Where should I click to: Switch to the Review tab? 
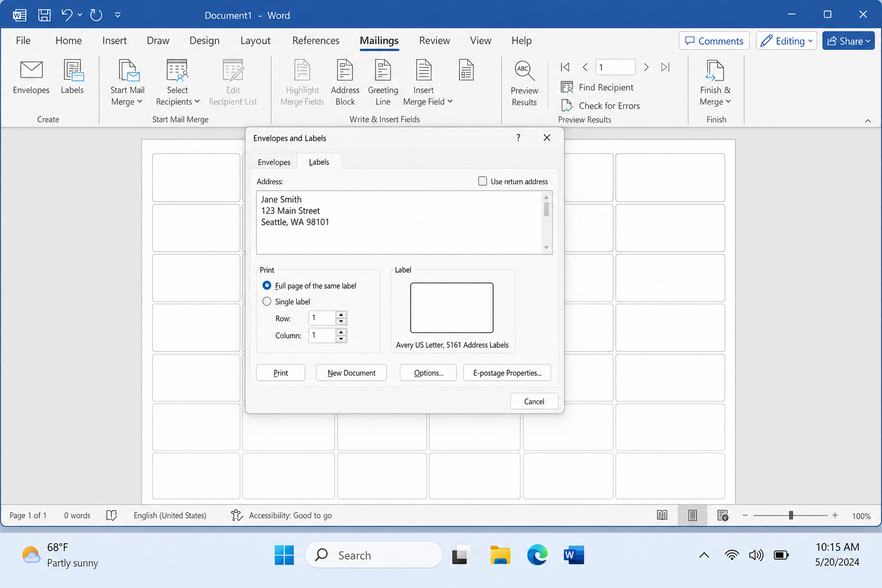coord(434,41)
